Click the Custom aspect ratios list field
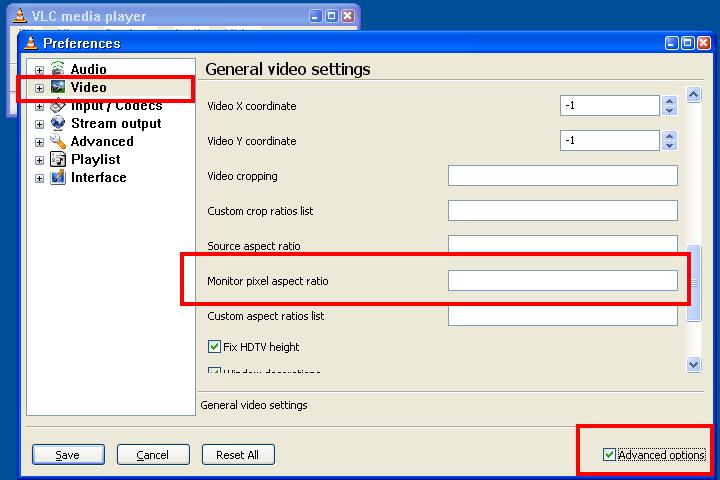Image resolution: width=720 pixels, height=480 pixels. coord(562,315)
